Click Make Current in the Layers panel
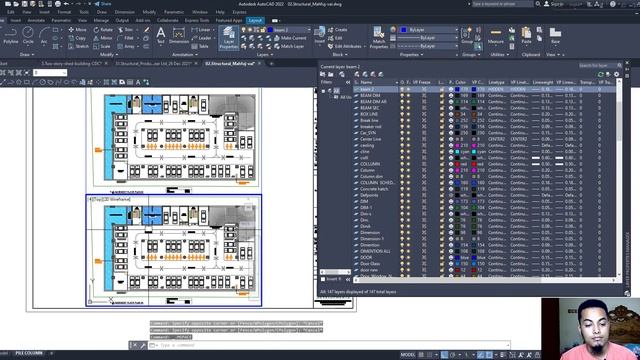This screenshot has width=640, height=360. tap(290, 38)
